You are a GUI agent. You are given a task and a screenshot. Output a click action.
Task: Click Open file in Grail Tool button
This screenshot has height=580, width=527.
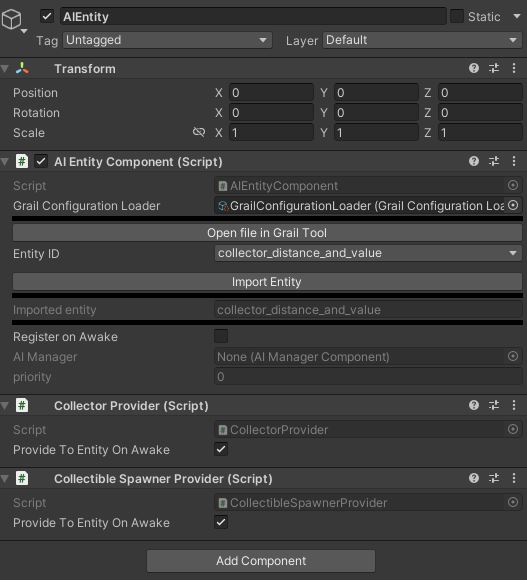[267, 233]
